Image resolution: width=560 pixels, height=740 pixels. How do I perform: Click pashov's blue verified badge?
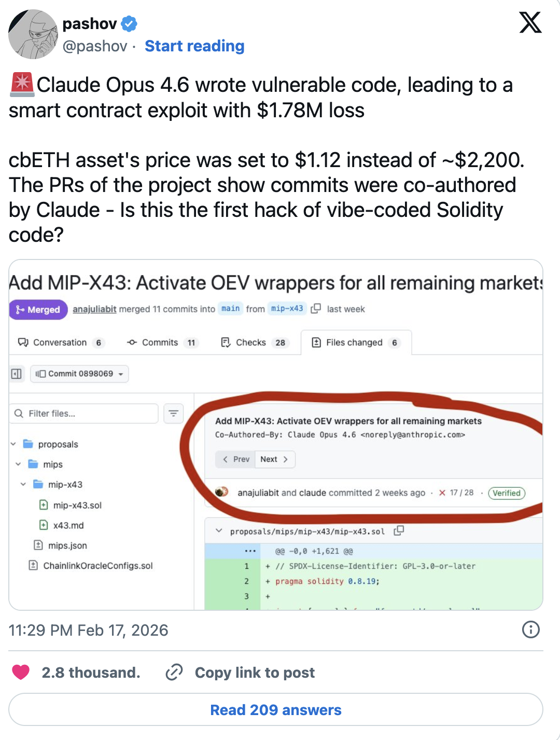[129, 23]
